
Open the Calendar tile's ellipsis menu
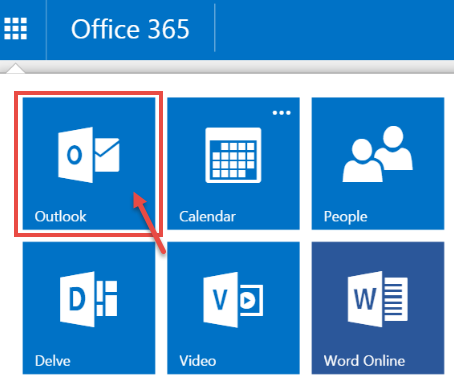click(282, 113)
